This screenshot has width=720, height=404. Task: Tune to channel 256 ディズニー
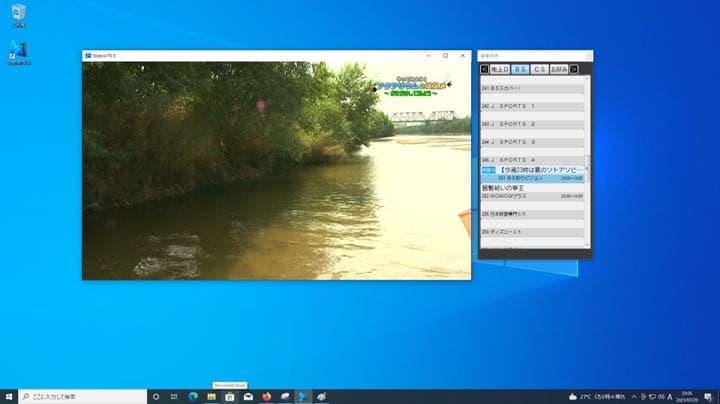[532, 229]
